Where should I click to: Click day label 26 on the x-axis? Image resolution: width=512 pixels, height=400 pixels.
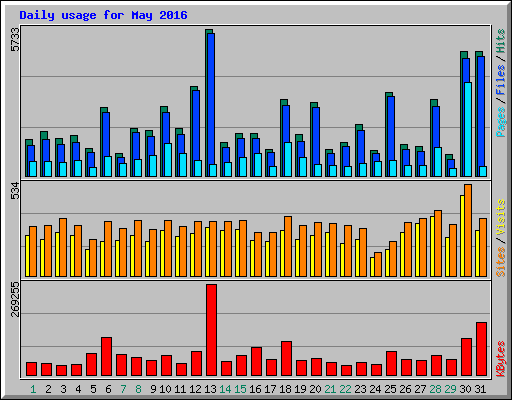405,389
